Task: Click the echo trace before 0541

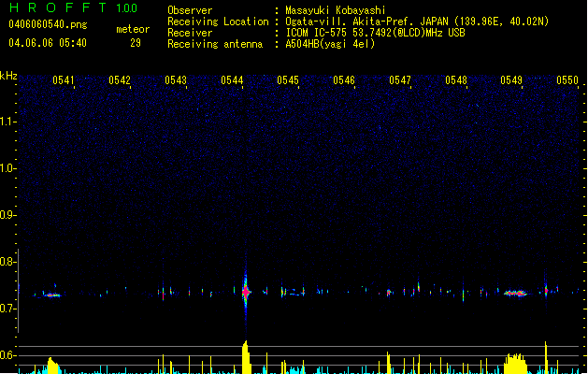Action: [x=52, y=295]
